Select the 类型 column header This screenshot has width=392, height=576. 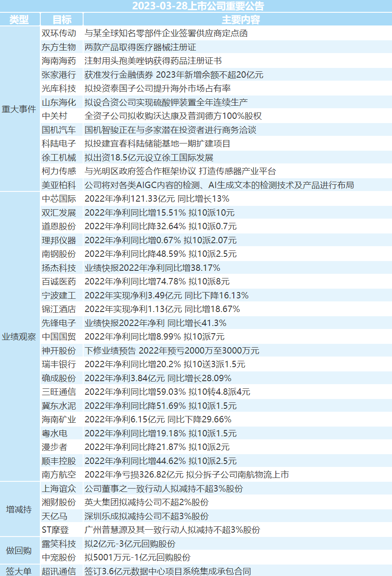click(20, 20)
